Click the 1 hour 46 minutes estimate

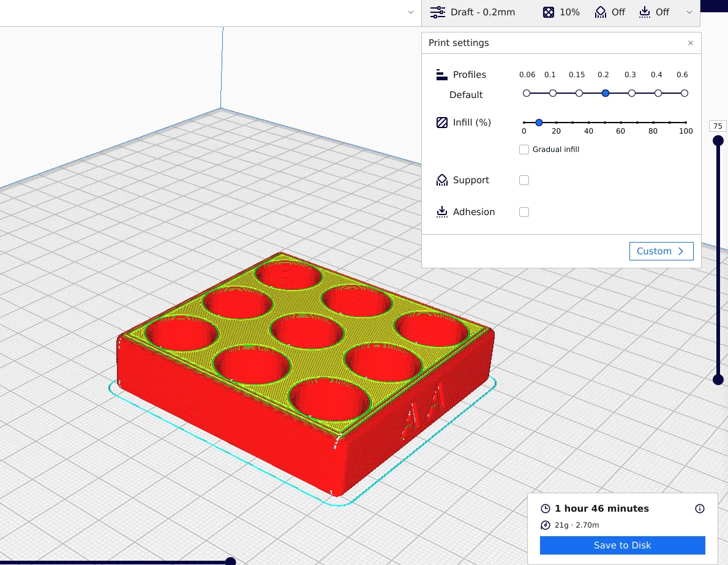pos(602,508)
